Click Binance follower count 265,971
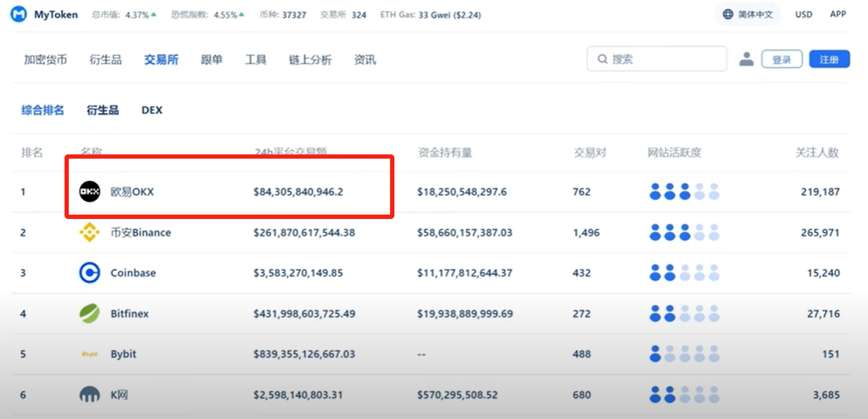The width and height of the screenshot is (868, 419). tap(820, 232)
